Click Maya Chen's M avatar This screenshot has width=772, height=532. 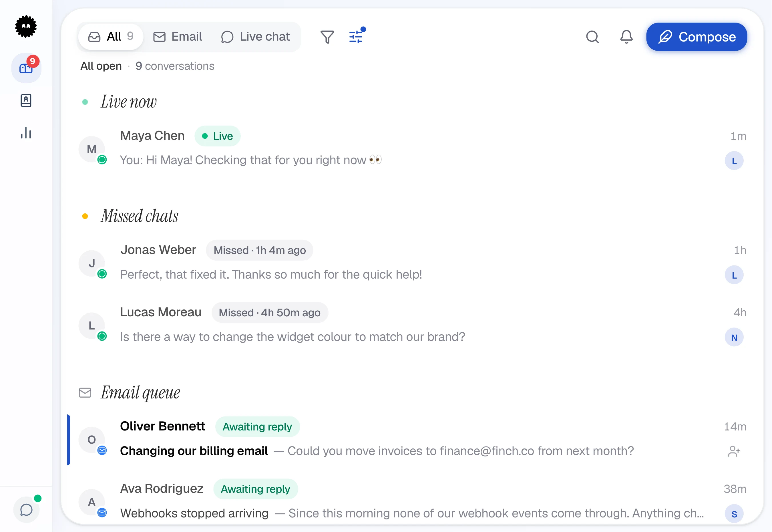point(91,149)
